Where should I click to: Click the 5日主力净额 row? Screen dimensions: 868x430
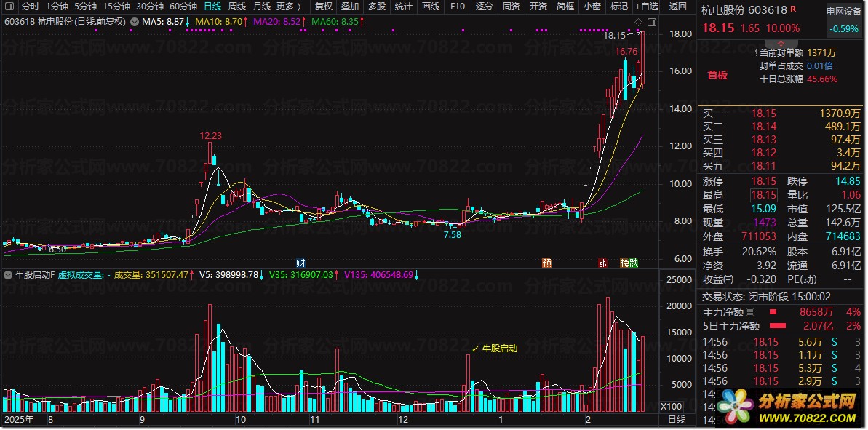[x=781, y=326]
